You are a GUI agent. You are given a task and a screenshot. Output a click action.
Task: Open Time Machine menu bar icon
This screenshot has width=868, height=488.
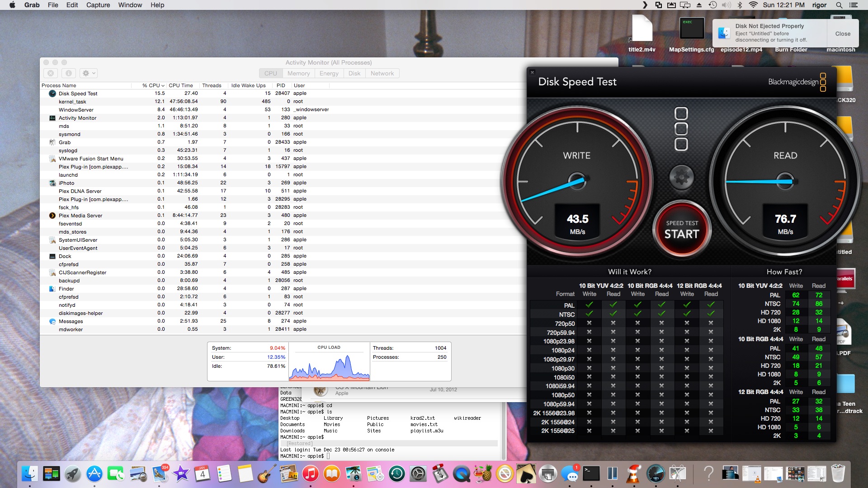point(713,5)
